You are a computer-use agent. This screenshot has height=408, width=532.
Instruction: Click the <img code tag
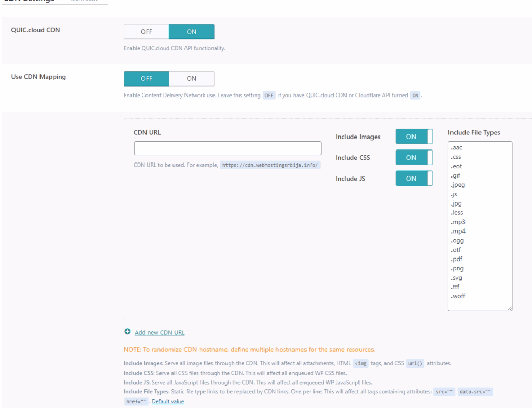(x=361, y=363)
